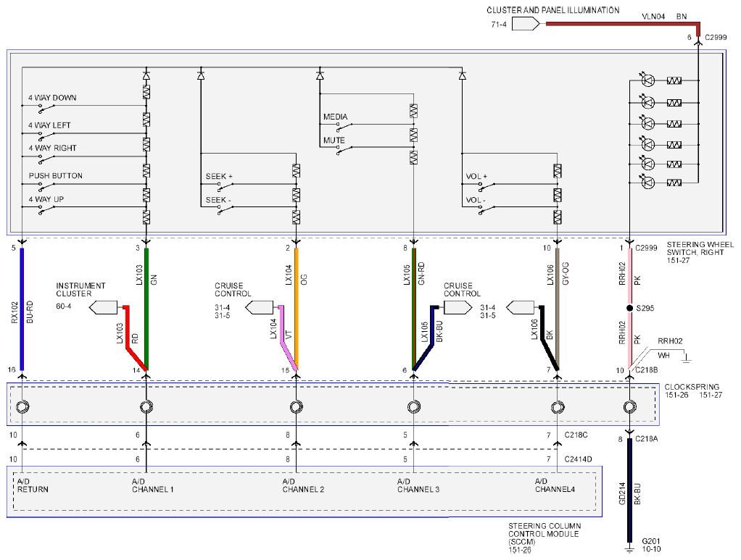Click the C218B connector label
Screen dimensions: 741x560
pos(647,369)
